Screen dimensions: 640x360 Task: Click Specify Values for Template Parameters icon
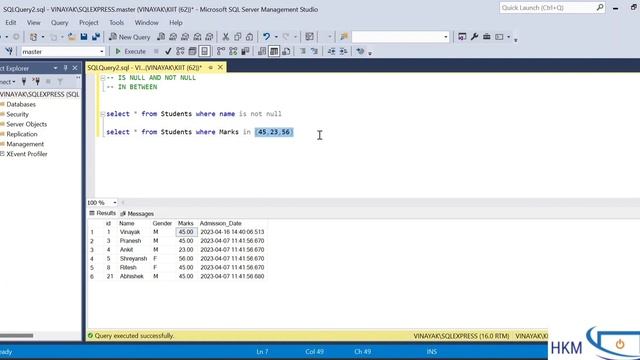point(360,51)
